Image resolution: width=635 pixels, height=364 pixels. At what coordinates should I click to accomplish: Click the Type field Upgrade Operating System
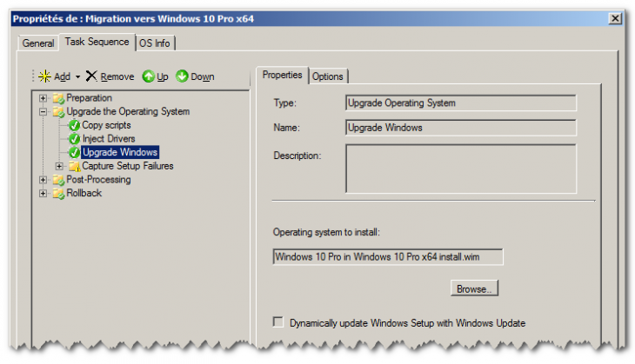(461, 103)
